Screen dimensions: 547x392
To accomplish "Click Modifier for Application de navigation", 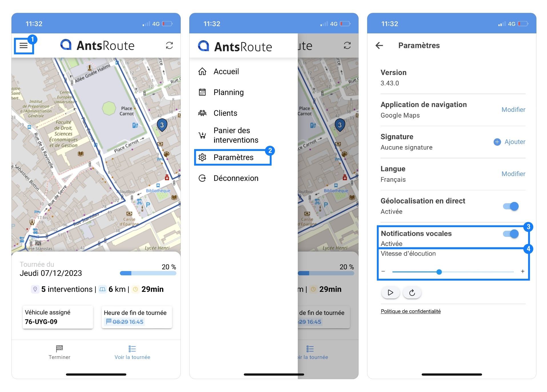I will 513,110.
